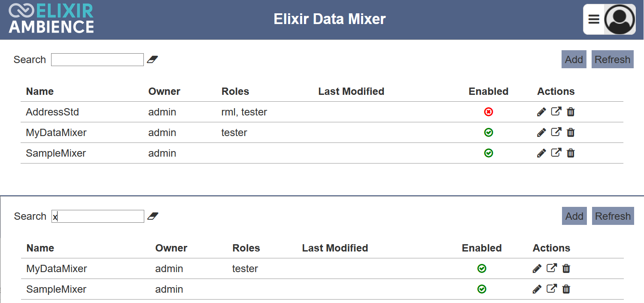Focus the empty upper Search input field
Viewport: 644px width, 303px height.
coord(97,60)
